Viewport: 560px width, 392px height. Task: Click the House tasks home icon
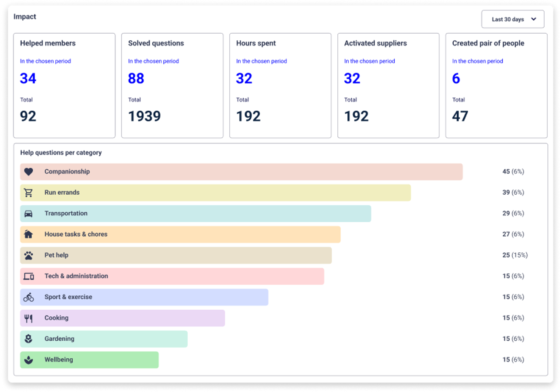pyautogui.click(x=28, y=234)
